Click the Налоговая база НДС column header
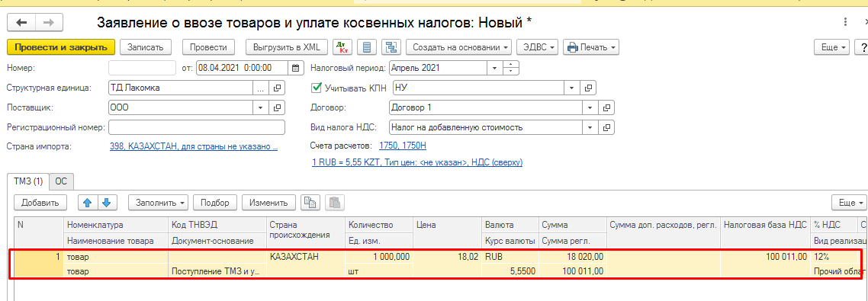 pyautogui.click(x=765, y=226)
